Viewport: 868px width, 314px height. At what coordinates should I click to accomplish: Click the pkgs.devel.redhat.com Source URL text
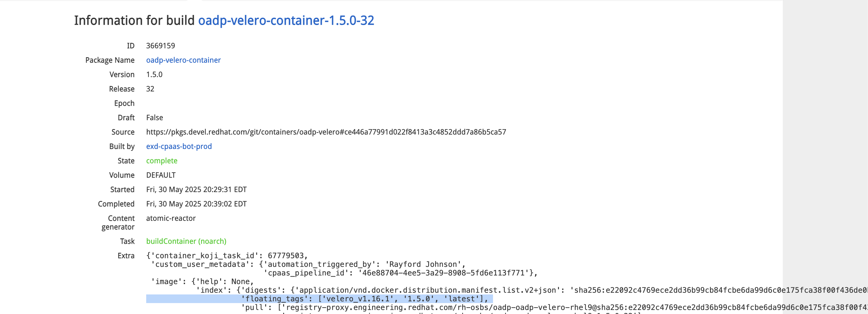(326, 132)
